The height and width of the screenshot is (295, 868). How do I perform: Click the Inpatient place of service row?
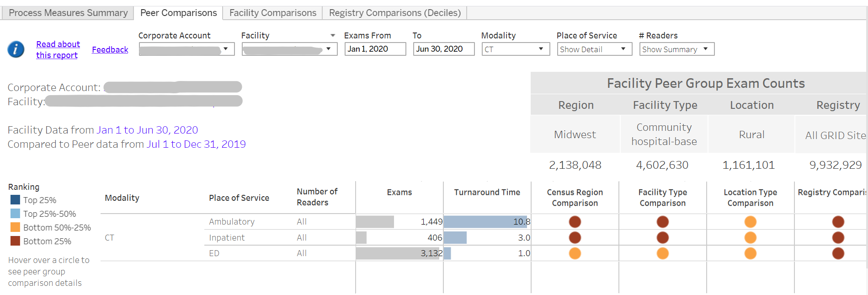click(227, 237)
